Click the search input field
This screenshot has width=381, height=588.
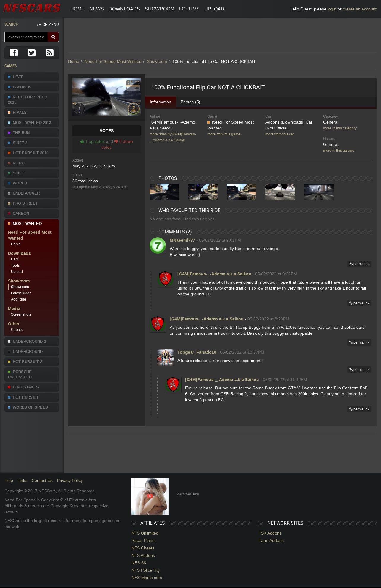pos(26,37)
